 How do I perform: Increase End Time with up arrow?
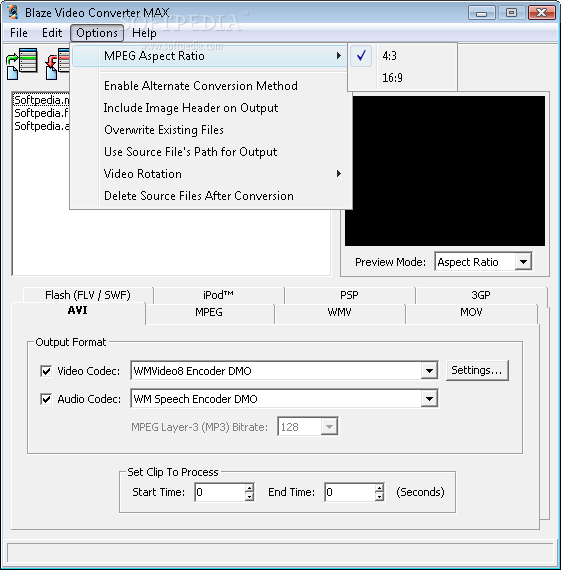379,488
